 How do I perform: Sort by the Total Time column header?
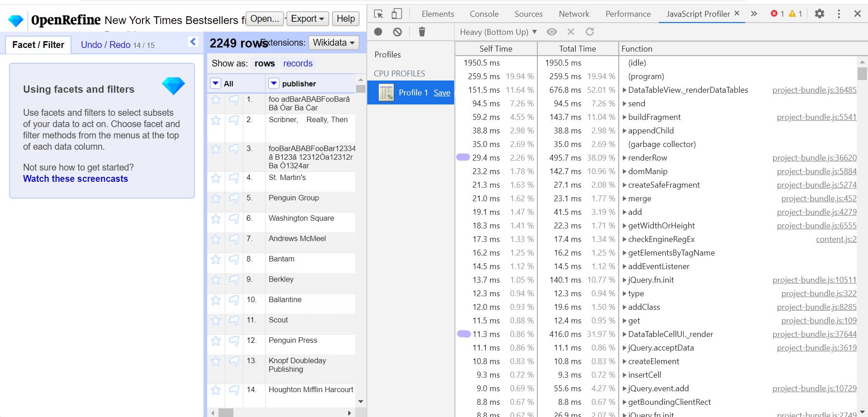pyautogui.click(x=577, y=49)
